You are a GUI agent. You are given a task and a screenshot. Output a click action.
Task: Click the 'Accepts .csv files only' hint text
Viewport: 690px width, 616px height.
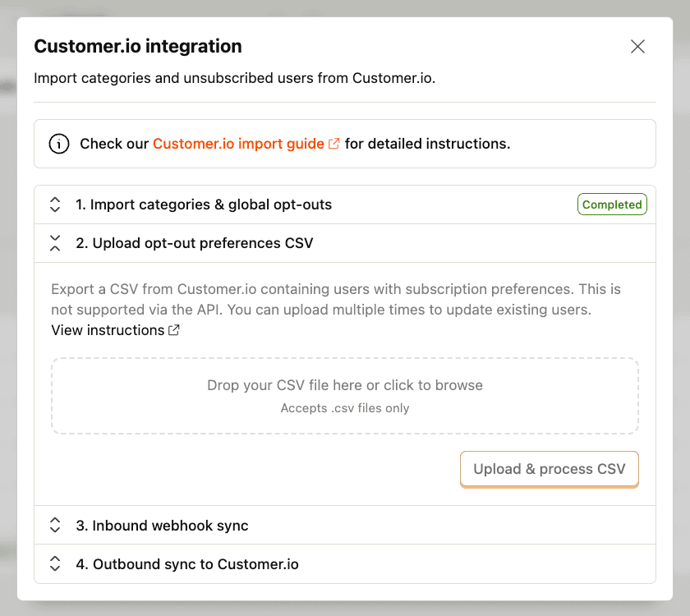click(345, 408)
